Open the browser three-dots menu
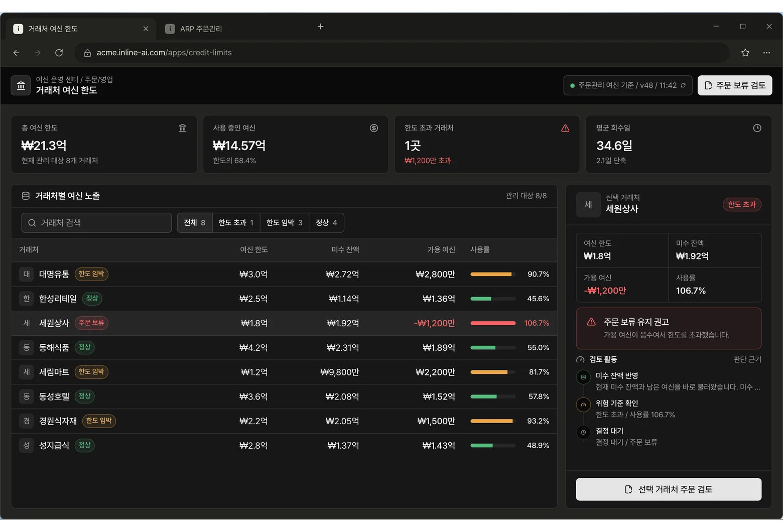The image size is (783, 532). pyautogui.click(x=766, y=53)
